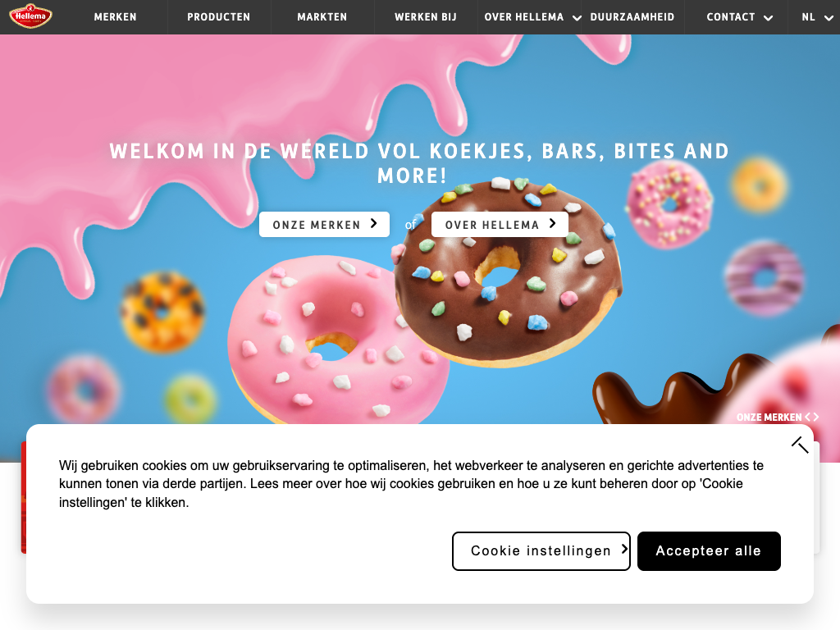The image size is (840, 630).
Task: Click the arrow icon on Onze Merken button
Action: 374,223
